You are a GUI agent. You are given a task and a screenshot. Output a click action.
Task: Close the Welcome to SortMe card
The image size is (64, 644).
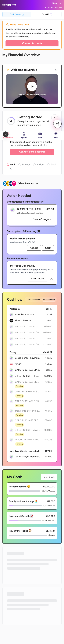pos(56,70)
